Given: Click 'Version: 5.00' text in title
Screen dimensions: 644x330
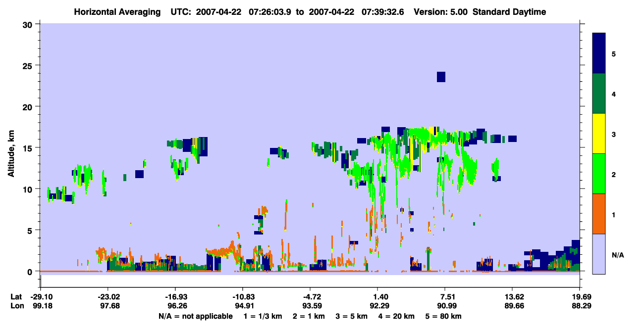Looking at the screenshot, I should click(x=440, y=12).
